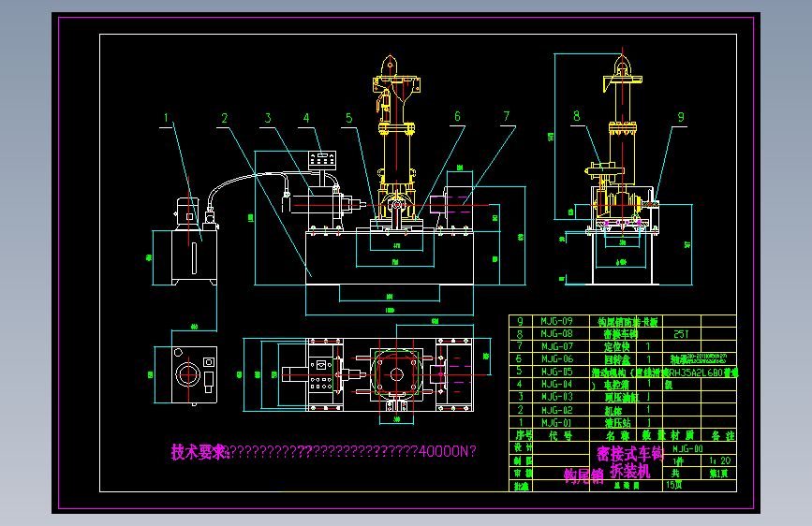Click the MJG-05 code cell in parts table

coord(556,372)
